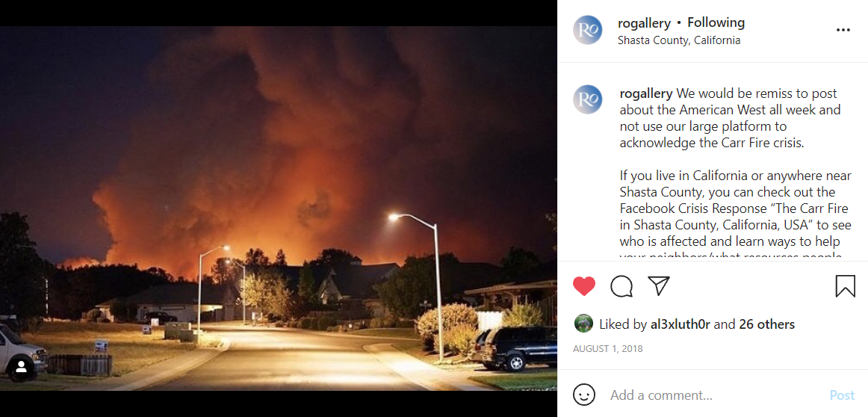Screen dimensions: 868x417
Task: Open the three-dots more options menu
Action: pos(843,30)
